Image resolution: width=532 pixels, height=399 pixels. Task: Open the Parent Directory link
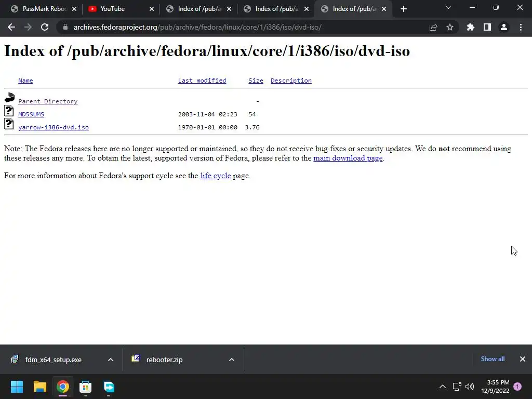(48, 101)
